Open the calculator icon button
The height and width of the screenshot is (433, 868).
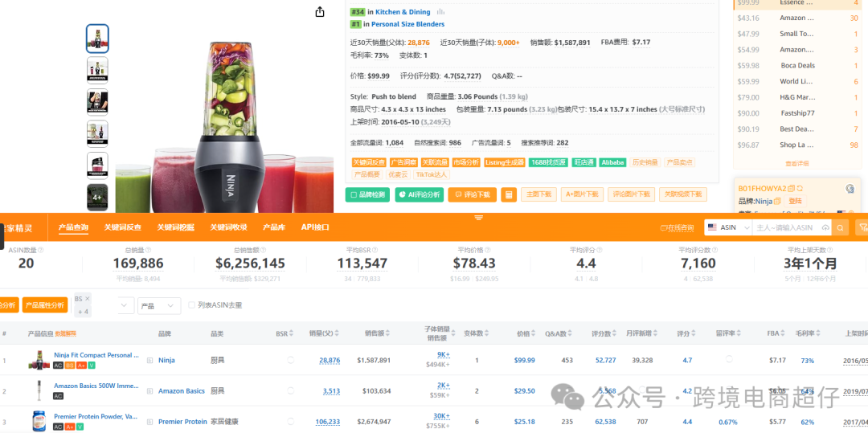pos(509,194)
